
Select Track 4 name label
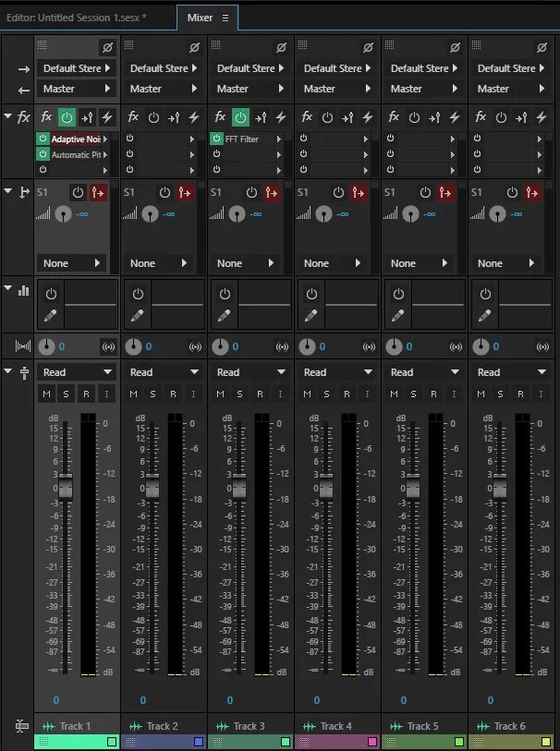point(335,727)
